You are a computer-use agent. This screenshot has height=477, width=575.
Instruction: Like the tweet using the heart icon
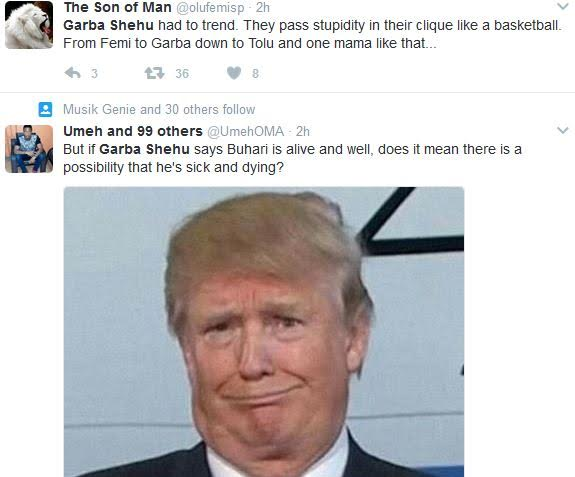[x=234, y=73]
